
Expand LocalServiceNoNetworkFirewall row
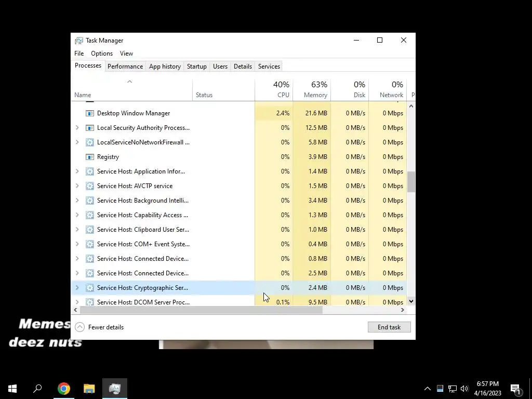point(77,142)
